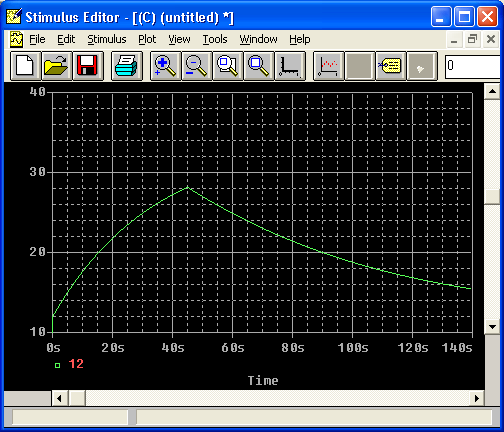Click the vertical scrollbar down arrow

[492, 327]
